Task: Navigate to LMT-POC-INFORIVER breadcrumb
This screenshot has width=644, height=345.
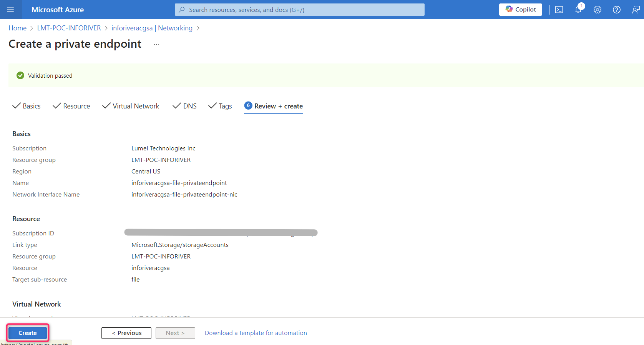Action: click(69, 28)
